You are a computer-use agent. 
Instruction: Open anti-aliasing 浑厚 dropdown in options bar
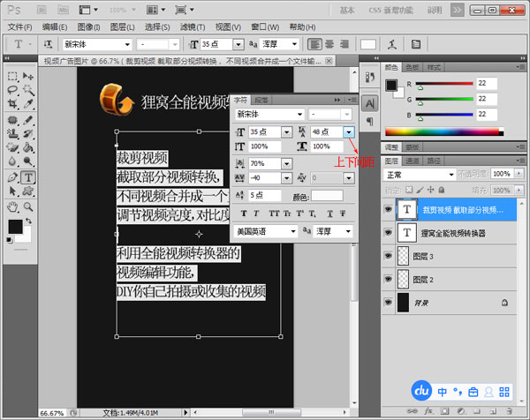click(x=294, y=44)
